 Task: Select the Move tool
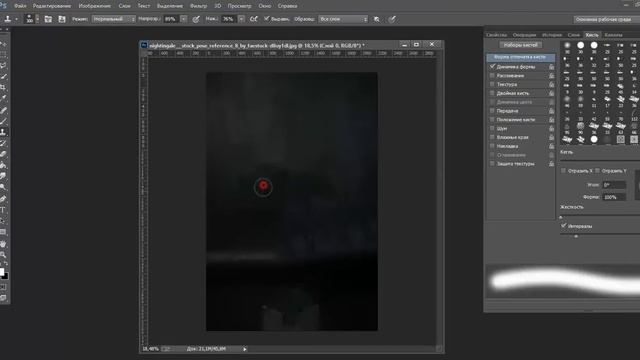click(3, 43)
